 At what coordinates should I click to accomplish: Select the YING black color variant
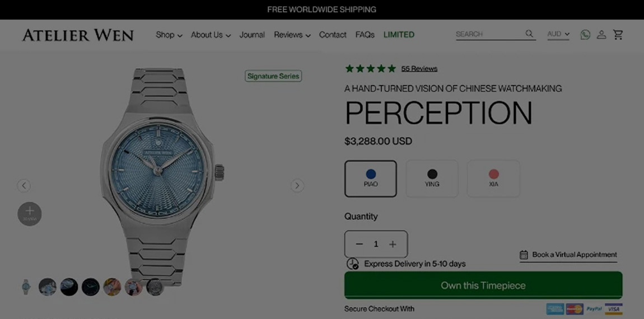[432, 179]
